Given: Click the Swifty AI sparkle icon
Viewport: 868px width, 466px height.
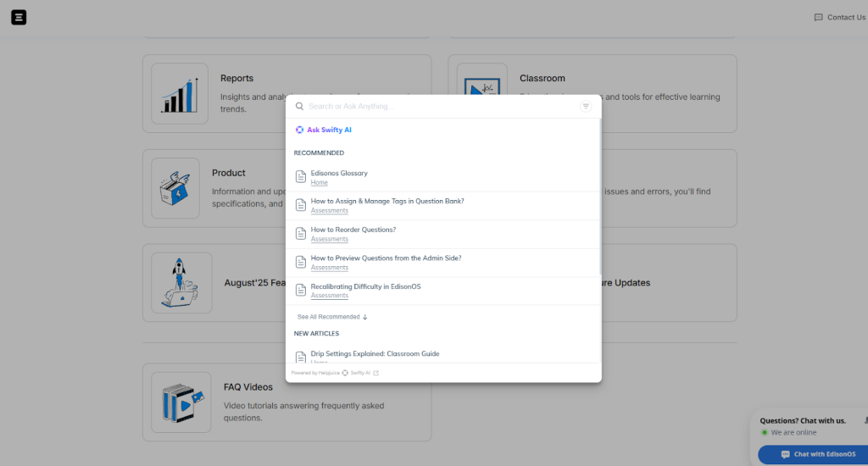Looking at the screenshot, I should click(299, 130).
